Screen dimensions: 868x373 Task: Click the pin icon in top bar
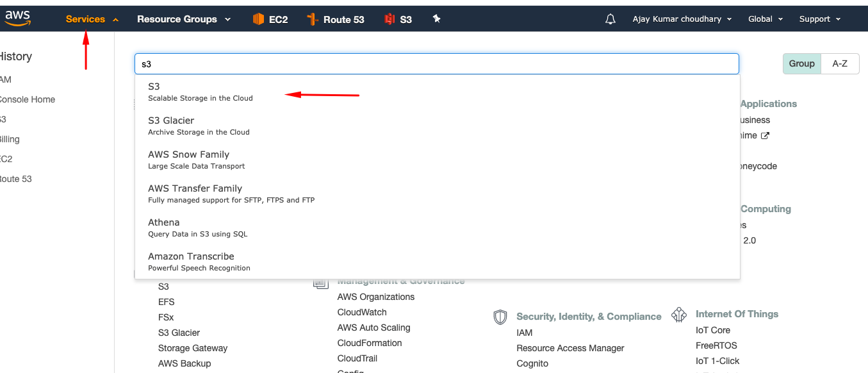(x=437, y=19)
